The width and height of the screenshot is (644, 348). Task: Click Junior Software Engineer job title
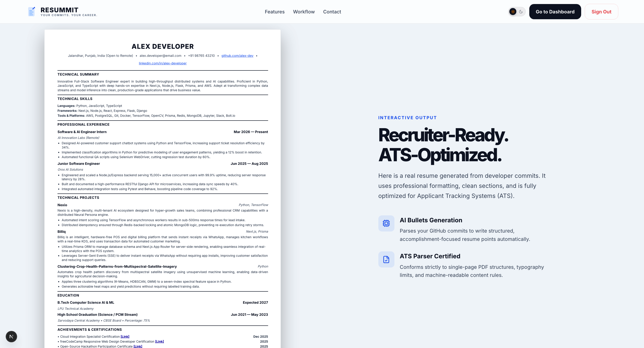pos(79,163)
